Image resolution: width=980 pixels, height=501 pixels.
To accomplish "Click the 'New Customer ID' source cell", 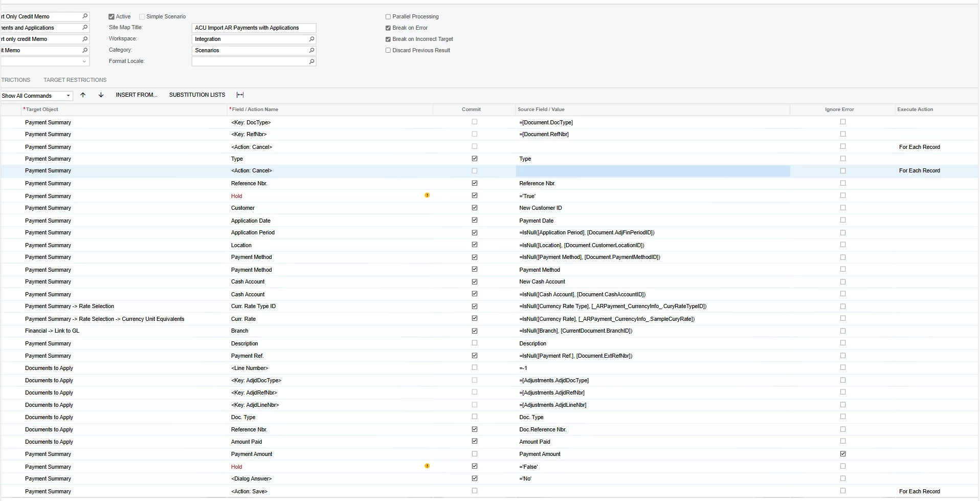I will [653, 208].
